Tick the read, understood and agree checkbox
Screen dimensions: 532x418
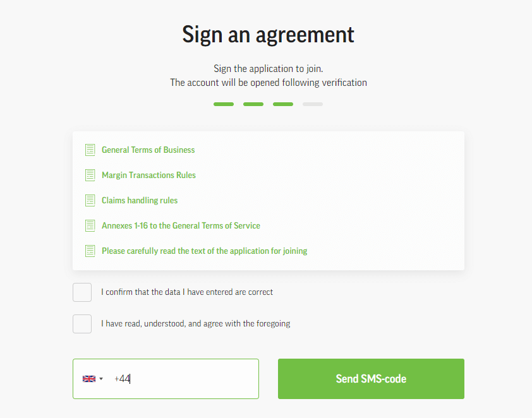pos(82,324)
